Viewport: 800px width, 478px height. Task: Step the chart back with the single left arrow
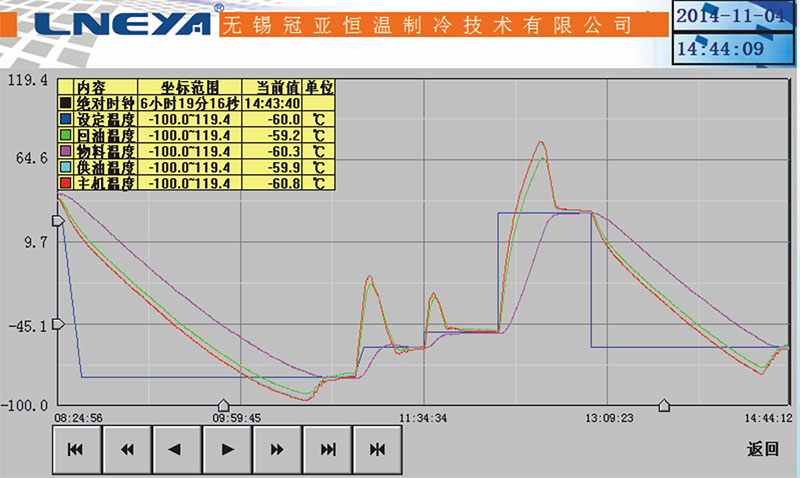point(177,450)
